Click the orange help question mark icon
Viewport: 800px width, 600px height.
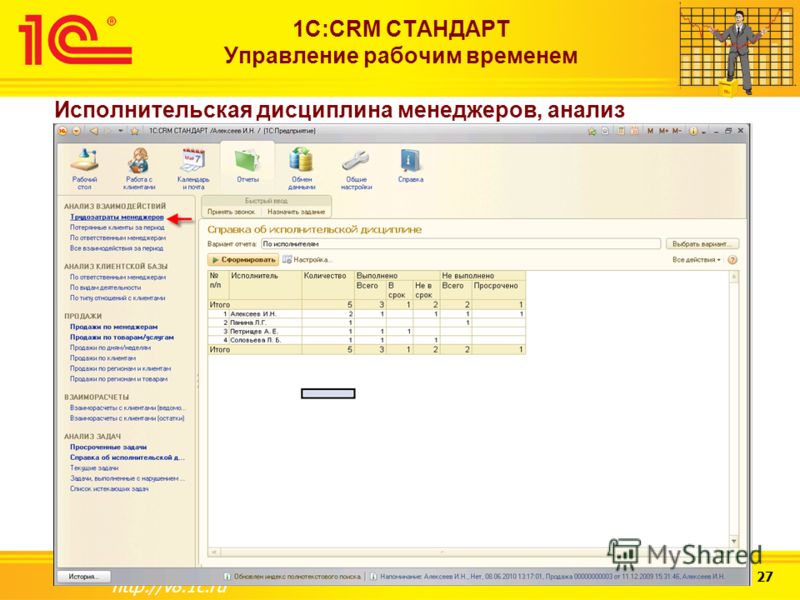[733, 260]
